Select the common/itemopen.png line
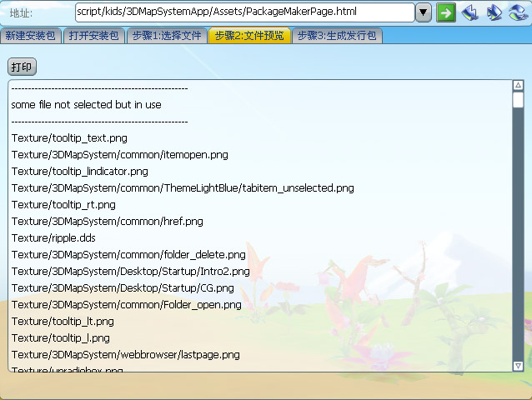This screenshot has height=400, width=532. pyautogui.click(x=120, y=155)
